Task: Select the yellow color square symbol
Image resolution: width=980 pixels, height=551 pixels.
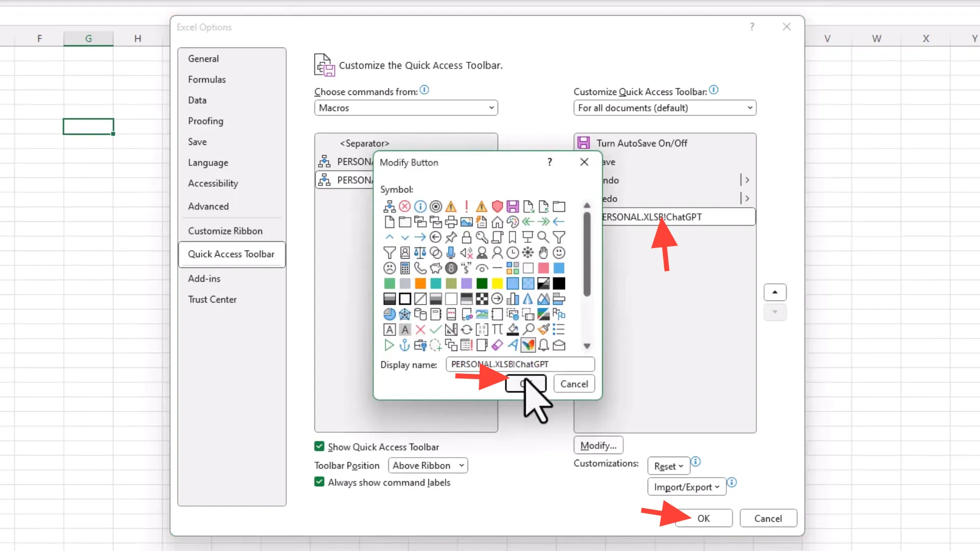Action: (x=497, y=284)
